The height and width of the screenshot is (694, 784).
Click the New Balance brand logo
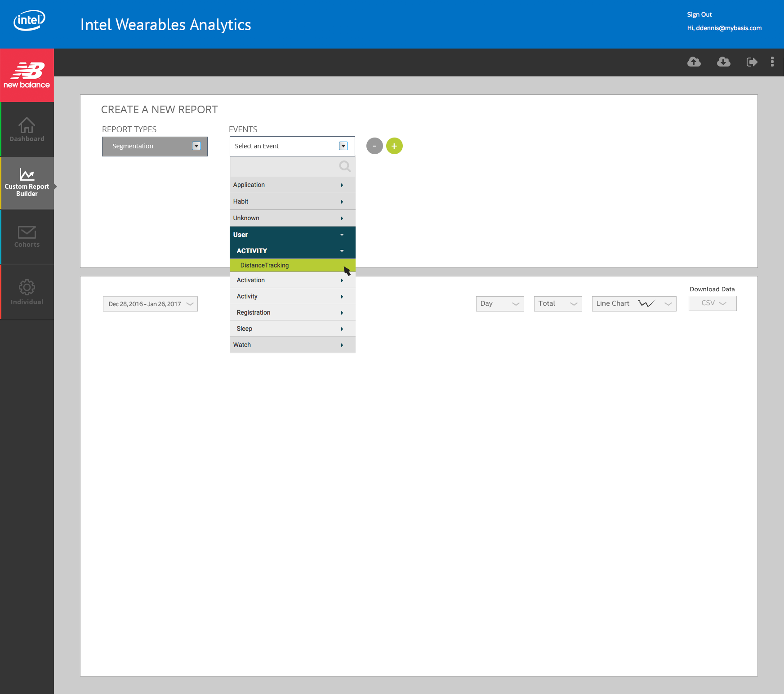27,76
